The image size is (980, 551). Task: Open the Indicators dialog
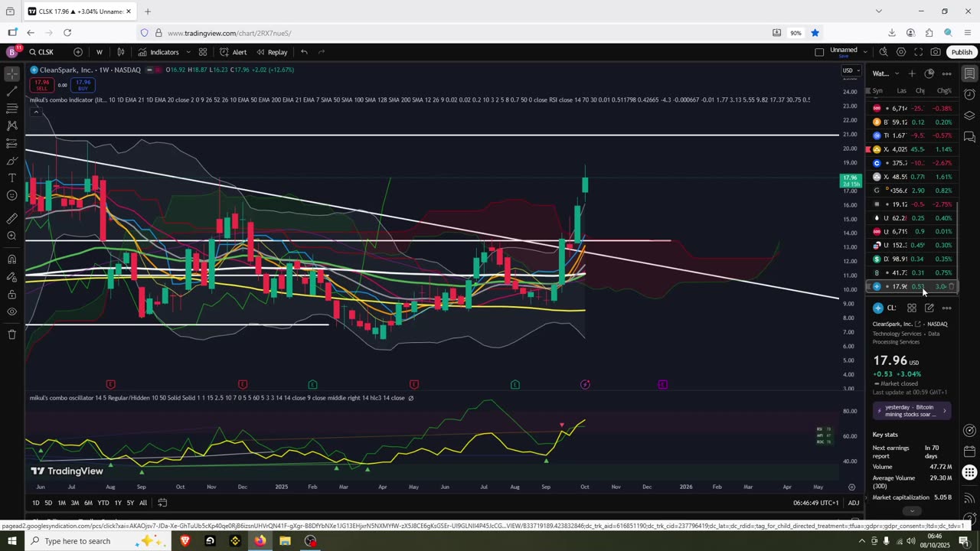point(158,52)
